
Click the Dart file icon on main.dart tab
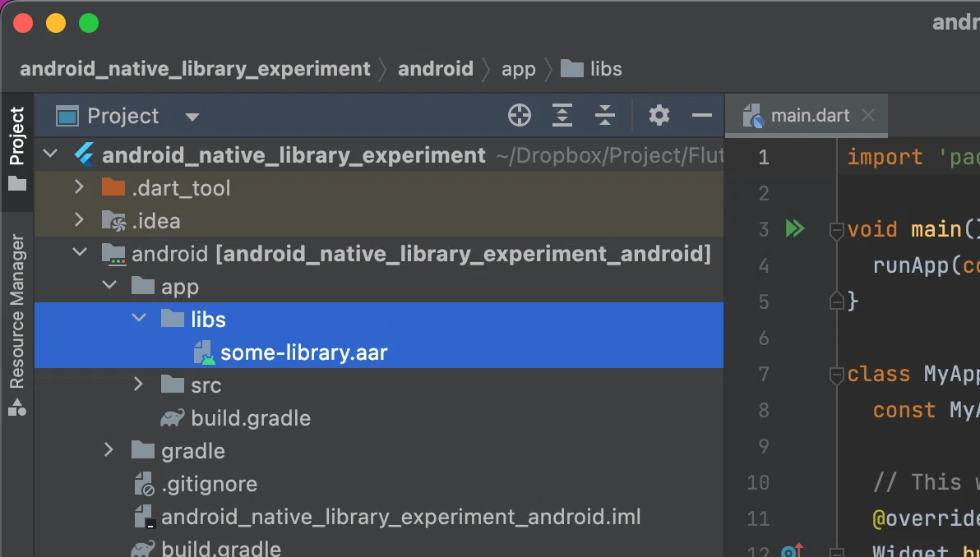pos(752,116)
